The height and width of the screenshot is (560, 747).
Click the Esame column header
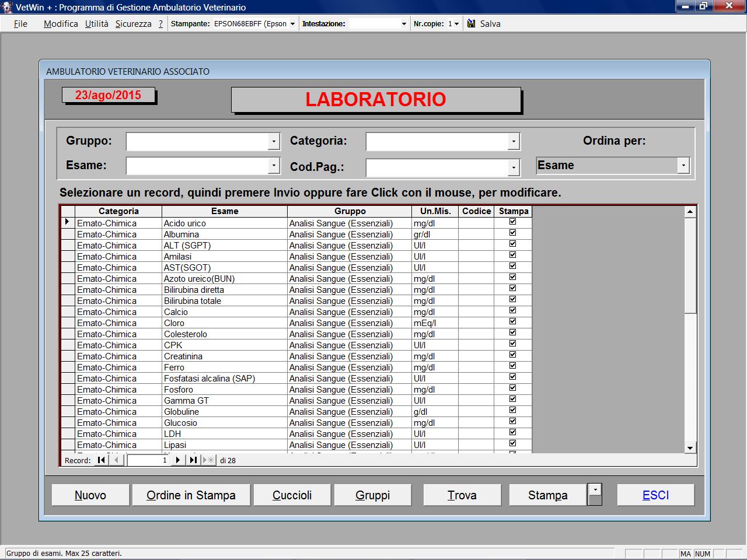tap(225, 211)
